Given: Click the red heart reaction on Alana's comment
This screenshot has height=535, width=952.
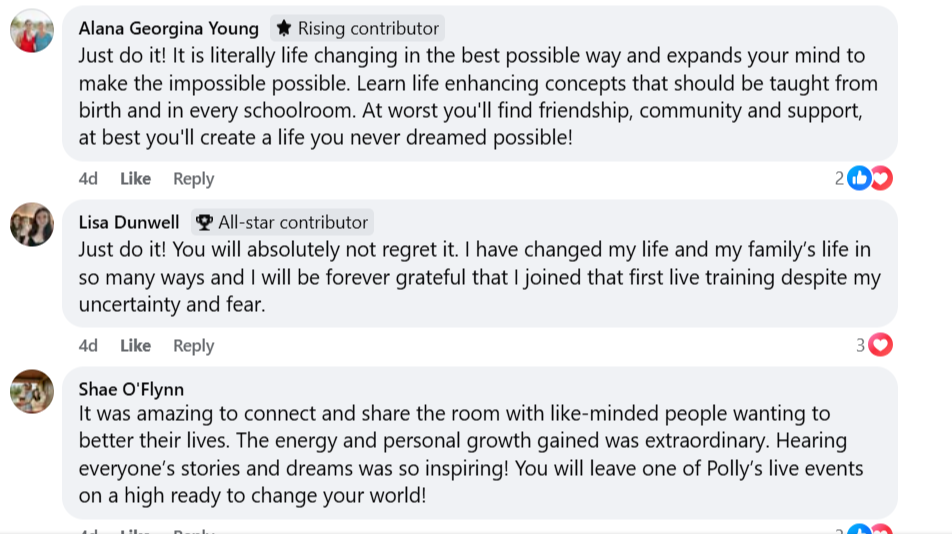Looking at the screenshot, I should click(881, 179).
